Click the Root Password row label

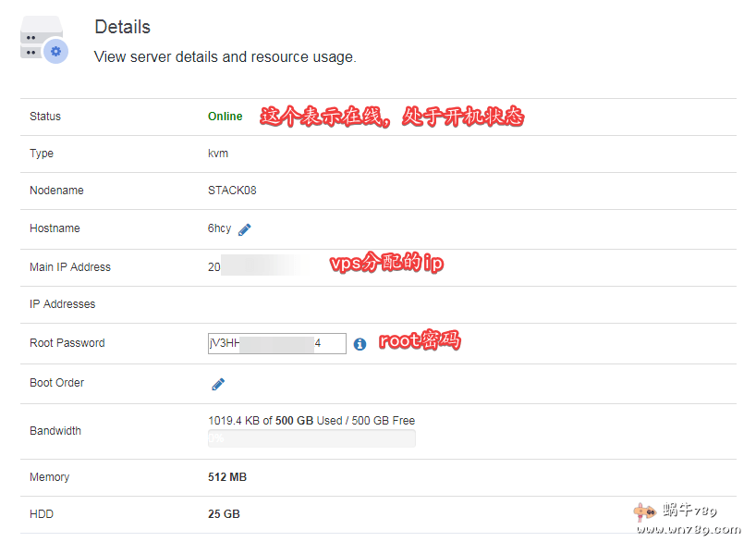tap(67, 343)
